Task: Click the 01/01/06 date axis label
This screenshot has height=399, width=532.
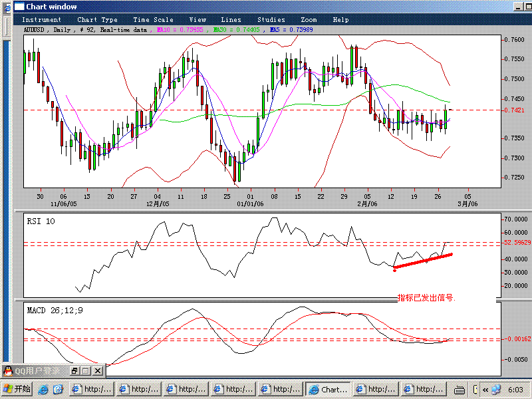Action: click(x=250, y=204)
